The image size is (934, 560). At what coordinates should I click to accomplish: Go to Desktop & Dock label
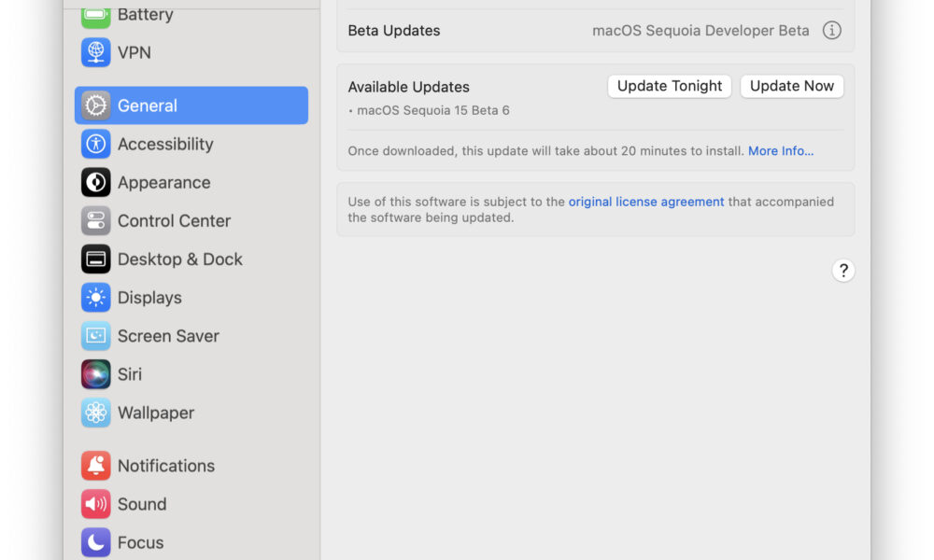point(180,259)
